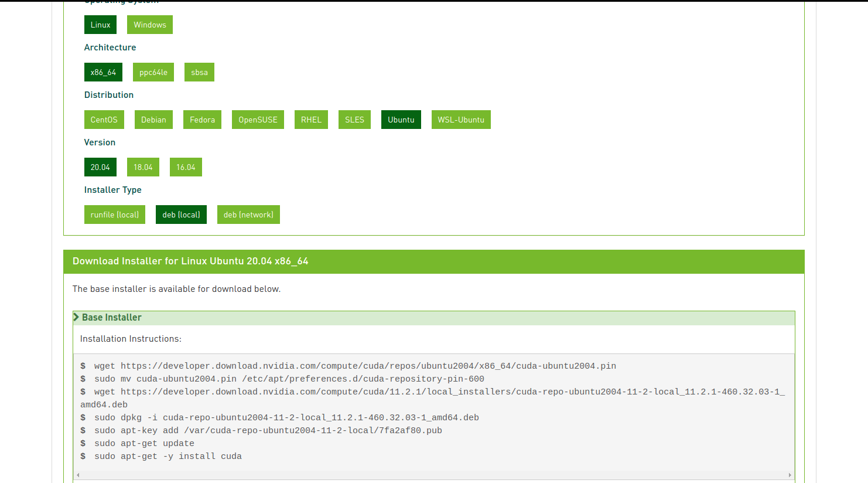Click the Distribution section label
Image resolution: width=868 pixels, height=483 pixels.
pos(109,95)
